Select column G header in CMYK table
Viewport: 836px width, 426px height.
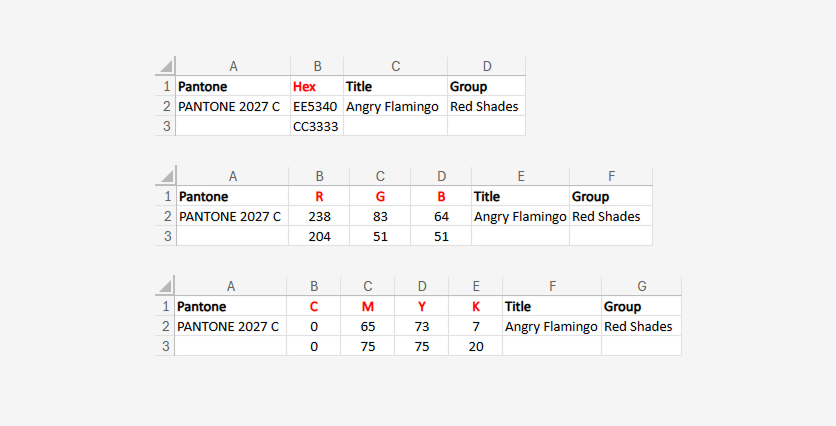point(641,286)
